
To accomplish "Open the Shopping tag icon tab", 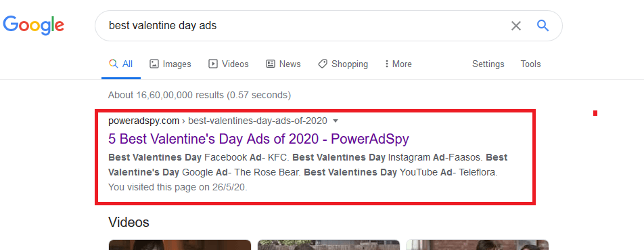I will [x=323, y=64].
